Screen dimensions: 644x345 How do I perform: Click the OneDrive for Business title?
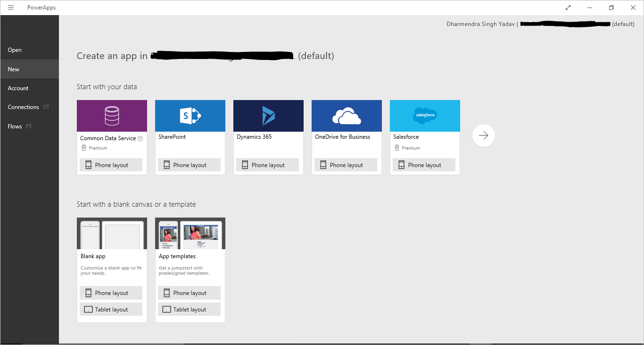[343, 137]
